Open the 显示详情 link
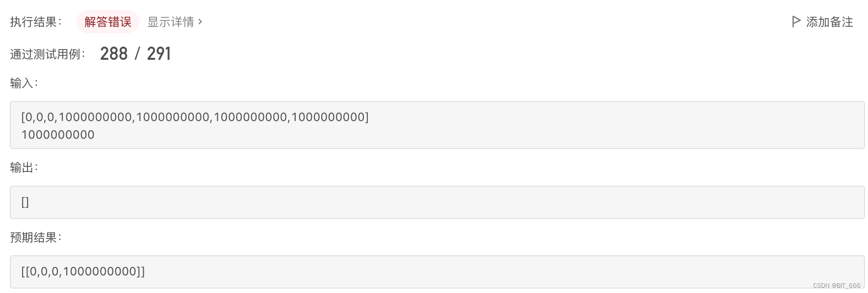Screen dimensions: 868x293 tap(171, 22)
